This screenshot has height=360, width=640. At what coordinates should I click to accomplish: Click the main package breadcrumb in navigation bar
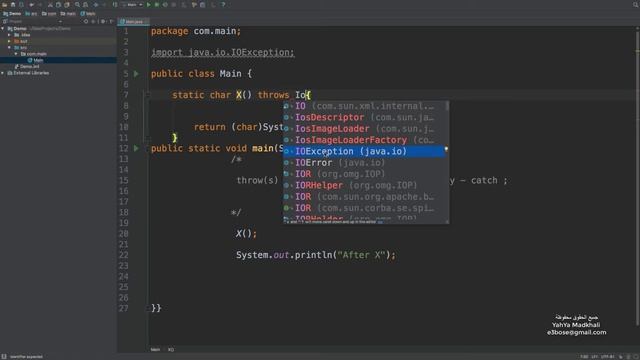68,13
